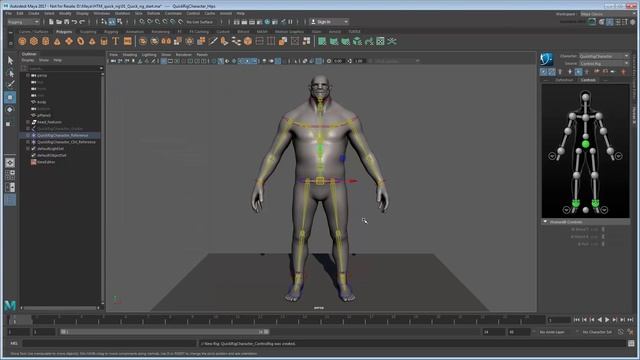Image resolution: width=640 pixels, height=360 pixels.
Task: Click the New Scene icon in status line
Action: 51,22
